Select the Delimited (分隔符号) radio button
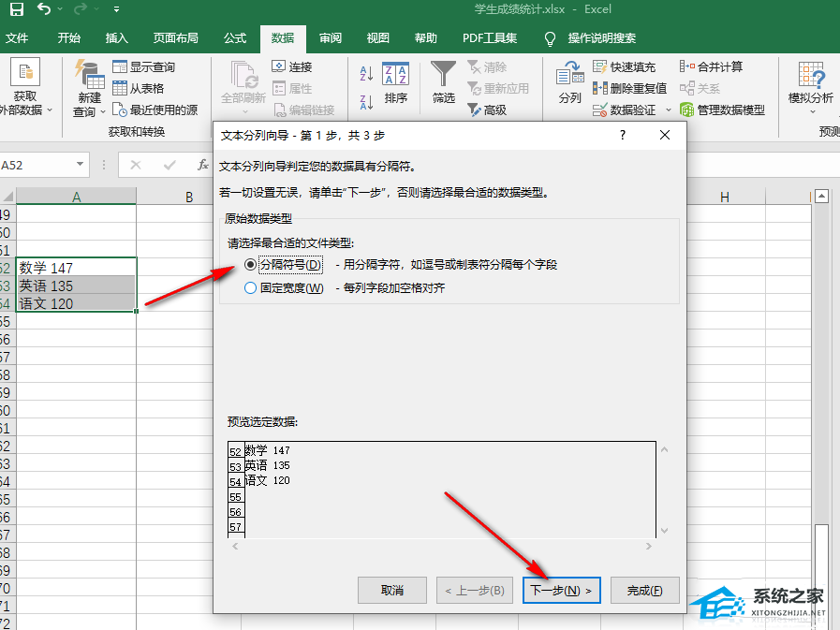 click(x=250, y=265)
